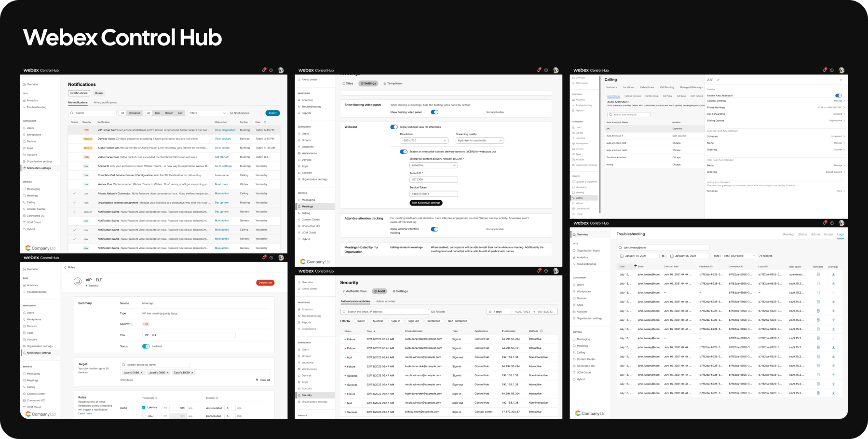Click the pencil edit icon beside AA1
This screenshot has height=439, width=868.
(x=718, y=80)
